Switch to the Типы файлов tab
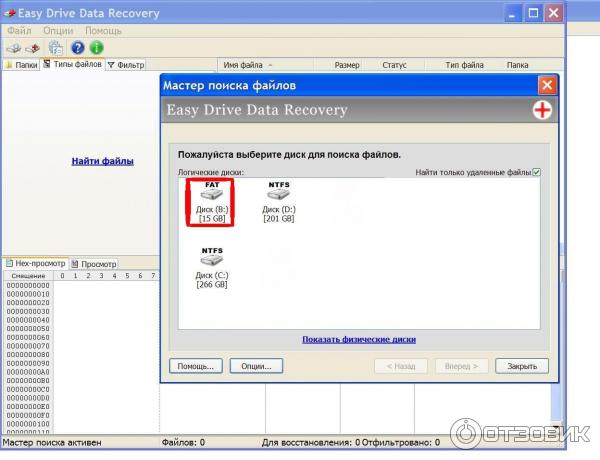 coord(73,64)
